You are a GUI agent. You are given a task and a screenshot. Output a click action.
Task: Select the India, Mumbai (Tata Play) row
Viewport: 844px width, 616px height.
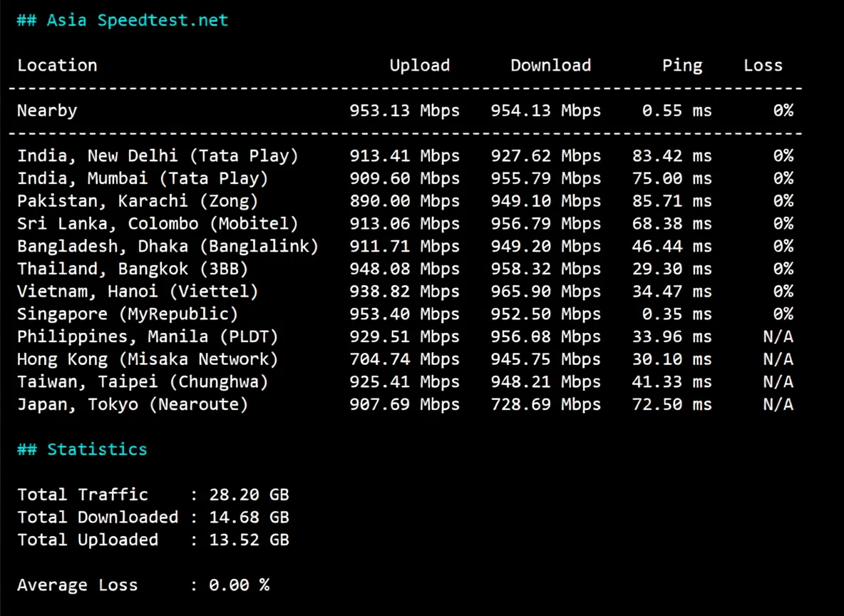click(x=143, y=178)
